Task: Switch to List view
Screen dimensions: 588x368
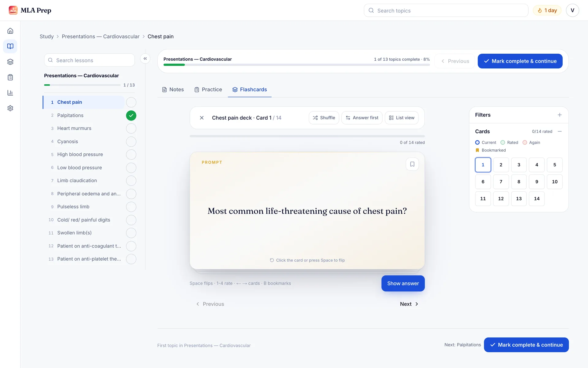Action: pos(401,118)
